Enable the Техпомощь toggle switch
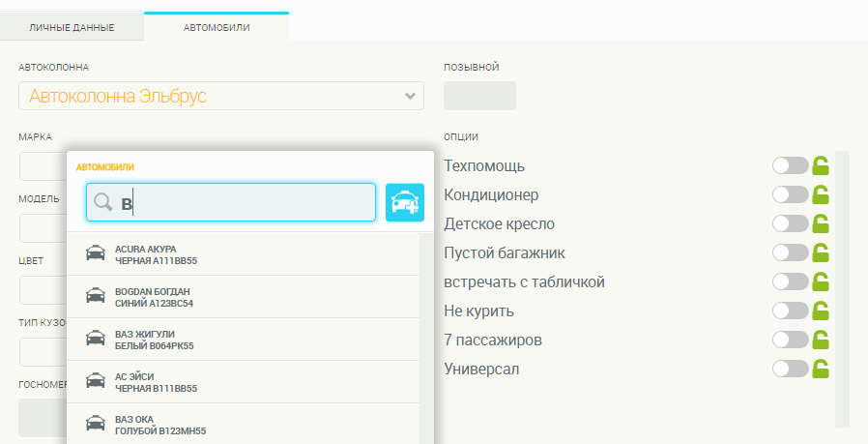Viewport: 868px width, 444px height. pos(790,166)
